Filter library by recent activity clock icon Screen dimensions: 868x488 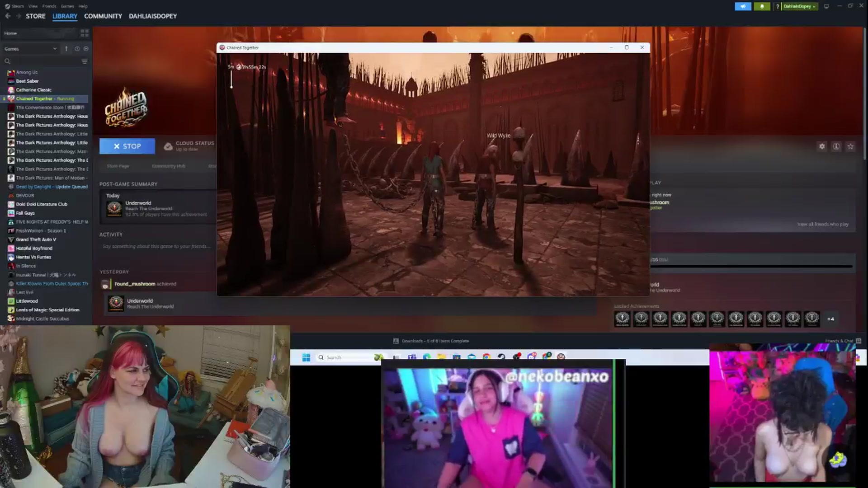coord(77,49)
